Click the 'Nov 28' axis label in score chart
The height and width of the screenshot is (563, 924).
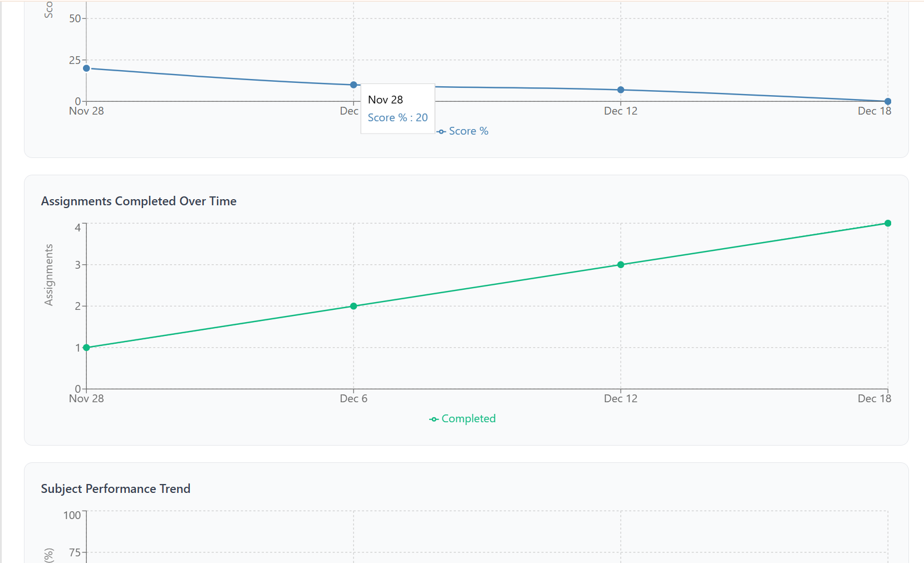click(x=86, y=111)
